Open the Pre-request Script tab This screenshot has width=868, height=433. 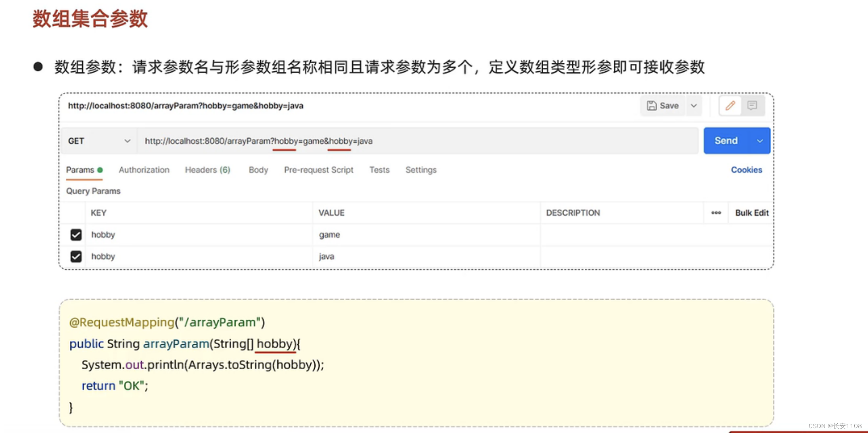coord(319,170)
